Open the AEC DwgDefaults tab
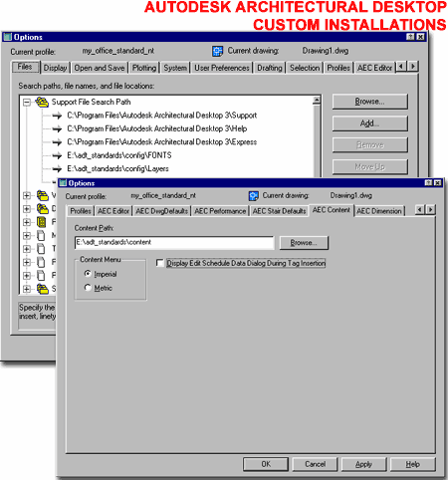 pos(161,211)
